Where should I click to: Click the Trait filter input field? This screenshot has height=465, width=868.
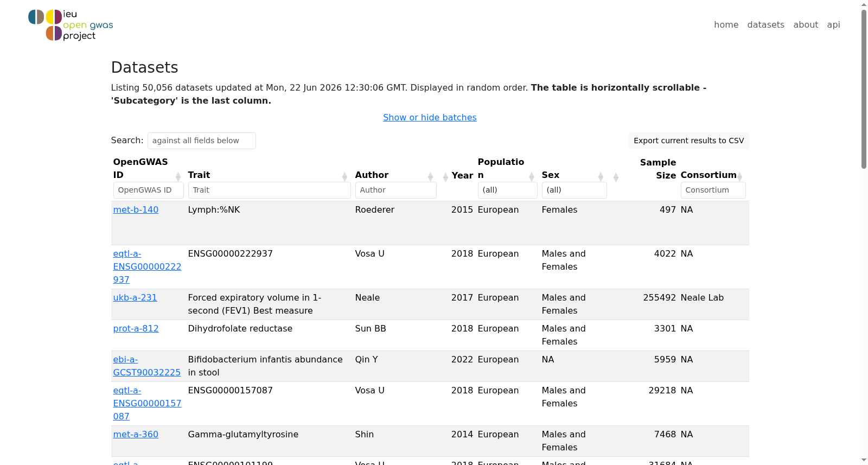(269, 190)
